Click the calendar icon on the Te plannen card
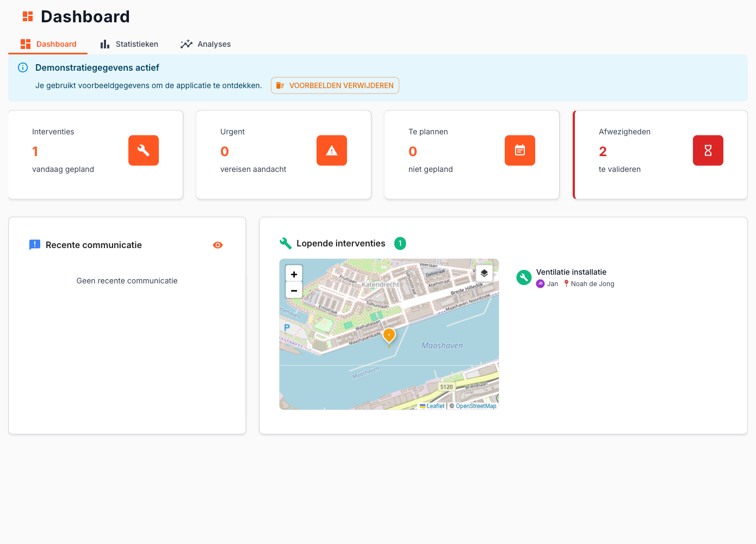 [519, 150]
